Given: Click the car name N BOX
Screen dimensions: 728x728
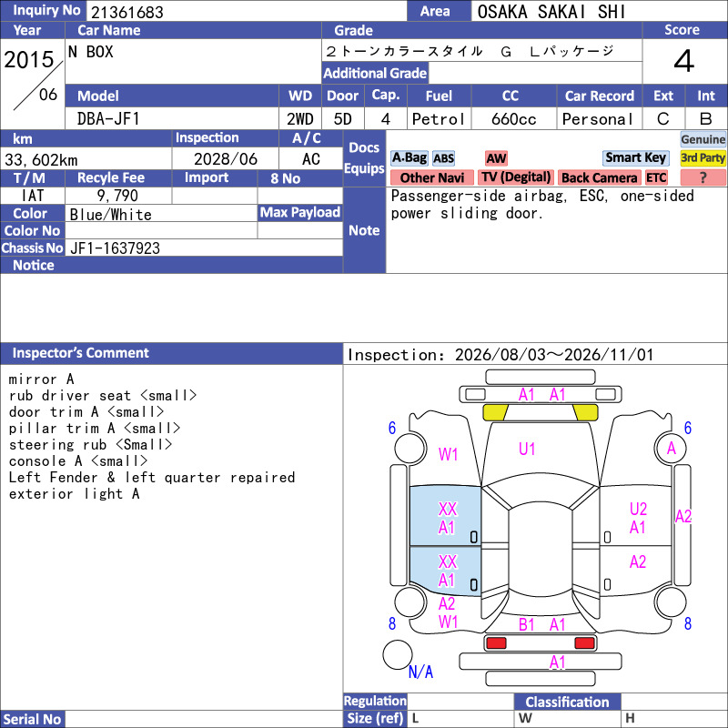Looking at the screenshot, I should click(91, 52).
